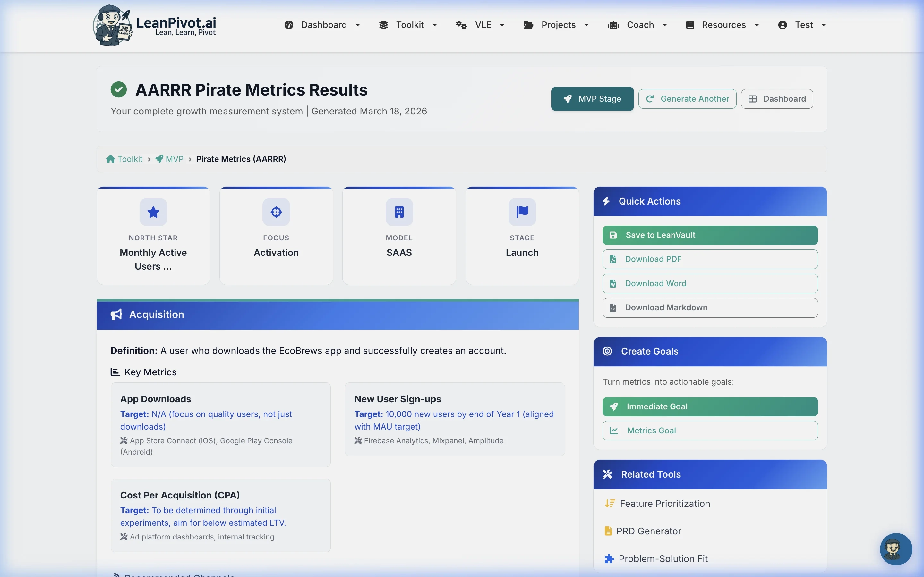
Task: Click Generate Another button
Action: tap(687, 99)
